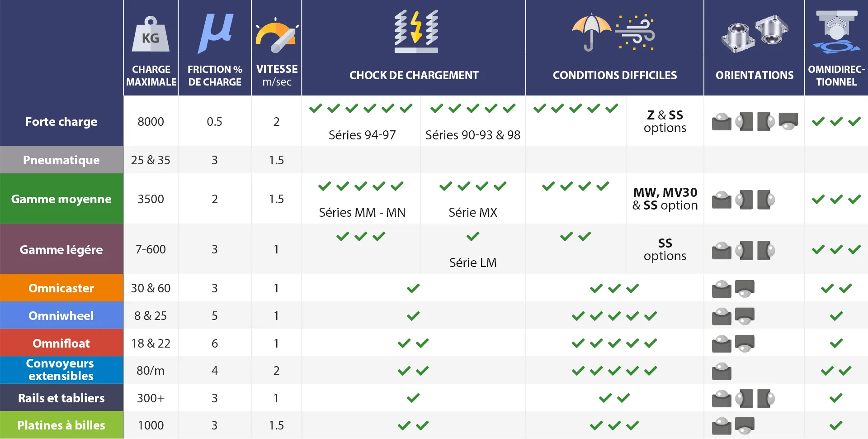Select the Forte charge row label
Image resolution: width=868 pixels, height=439 pixels.
coord(61,122)
